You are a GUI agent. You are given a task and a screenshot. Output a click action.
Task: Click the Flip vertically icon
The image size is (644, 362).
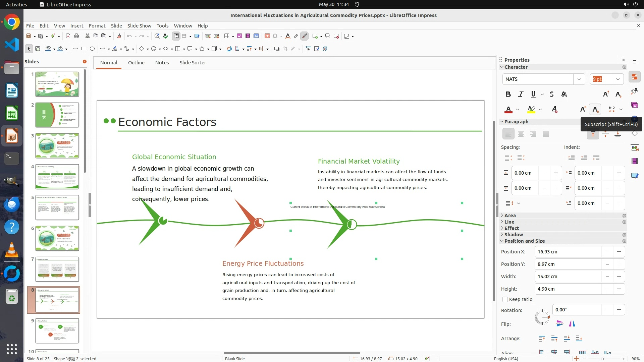pos(559,323)
